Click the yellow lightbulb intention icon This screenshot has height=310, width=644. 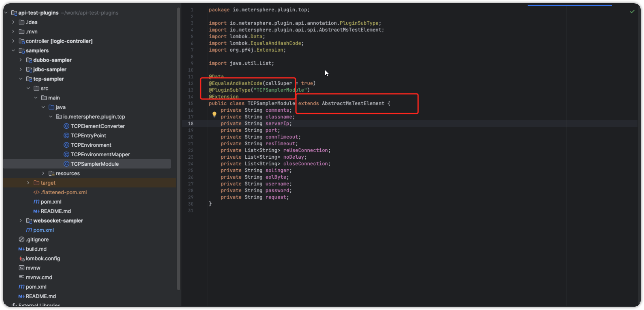[x=214, y=114]
